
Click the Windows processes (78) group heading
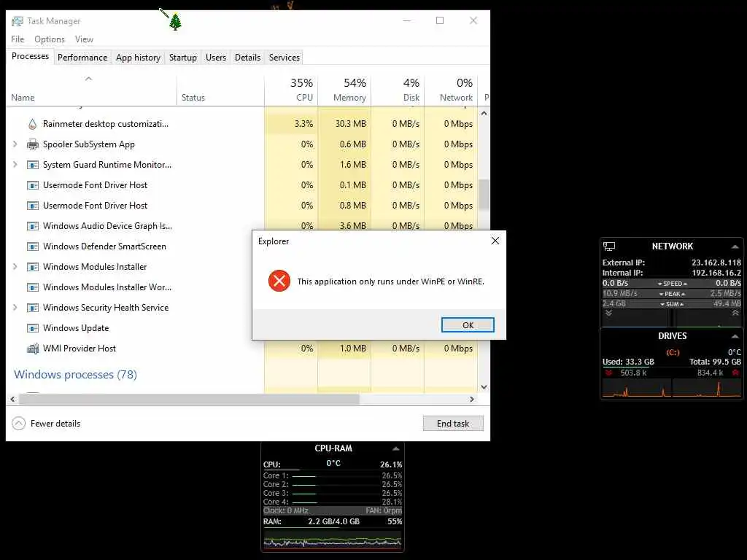(75, 375)
